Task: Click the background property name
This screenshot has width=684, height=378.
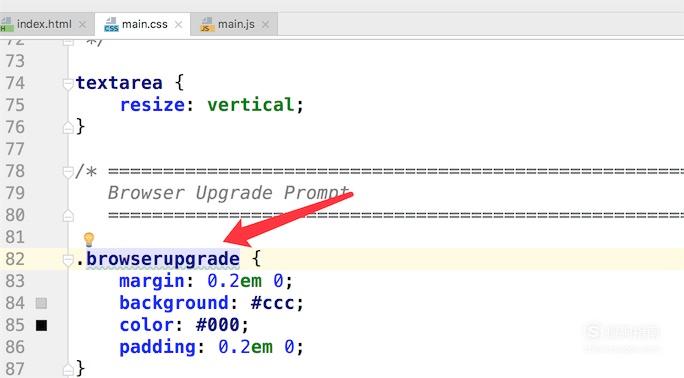Action: tap(174, 303)
